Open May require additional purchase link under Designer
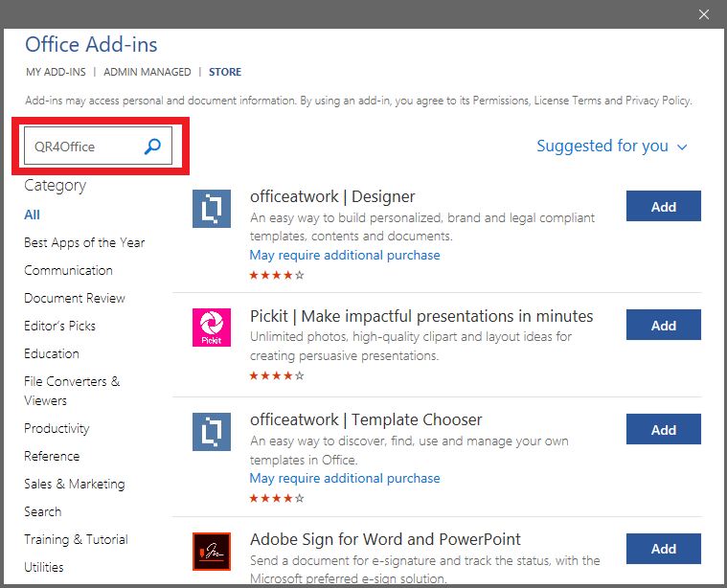 click(345, 256)
